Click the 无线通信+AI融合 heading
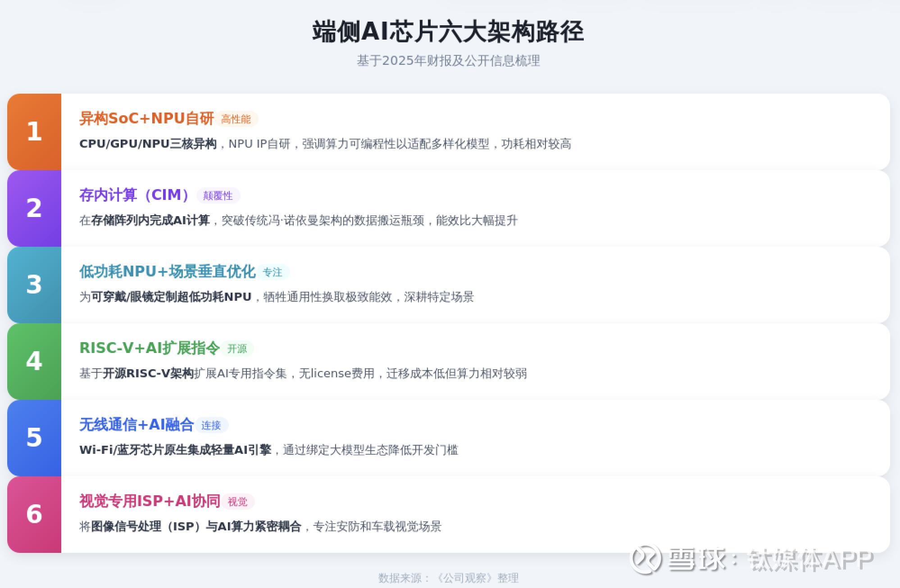 [x=136, y=425]
